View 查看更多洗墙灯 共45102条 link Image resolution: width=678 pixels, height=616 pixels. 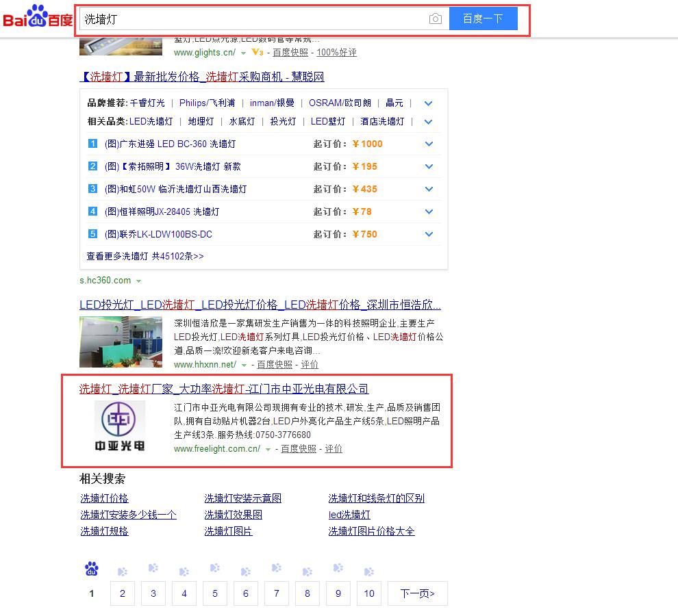click(x=145, y=256)
